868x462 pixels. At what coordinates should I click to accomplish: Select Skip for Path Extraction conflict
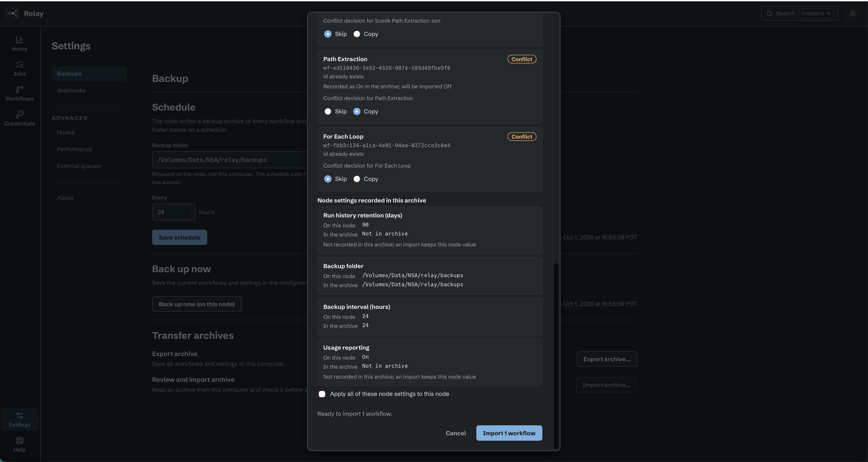point(327,111)
